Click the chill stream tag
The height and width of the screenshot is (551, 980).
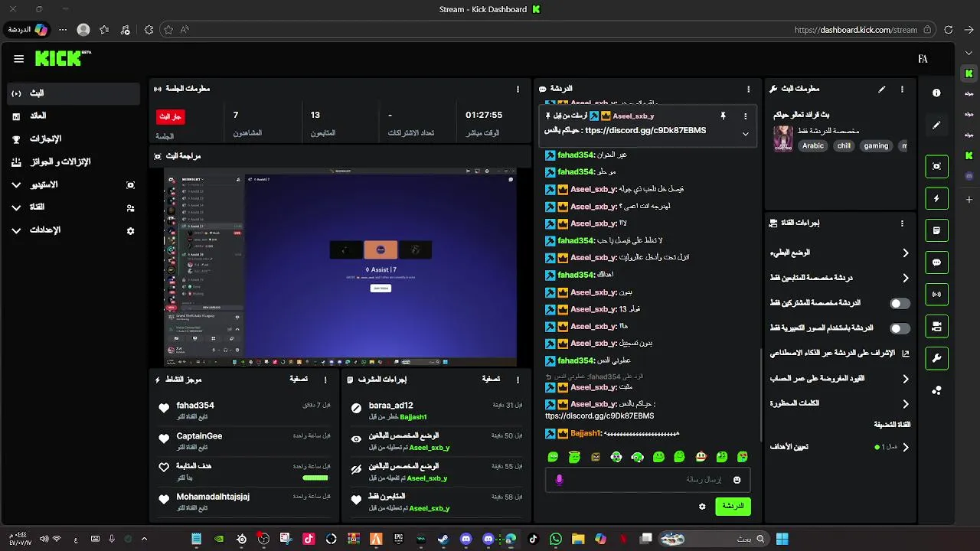point(844,145)
